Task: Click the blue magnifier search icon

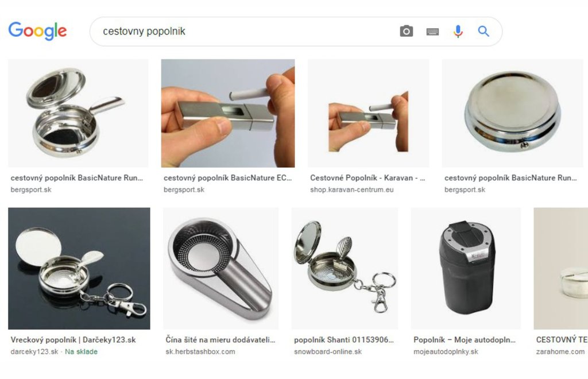Action: [x=483, y=31]
